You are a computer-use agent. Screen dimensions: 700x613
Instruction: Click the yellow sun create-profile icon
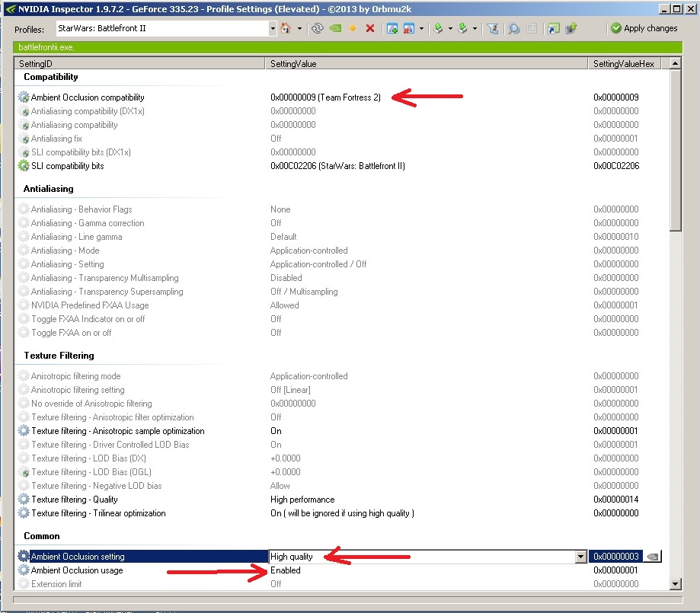point(353,29)
